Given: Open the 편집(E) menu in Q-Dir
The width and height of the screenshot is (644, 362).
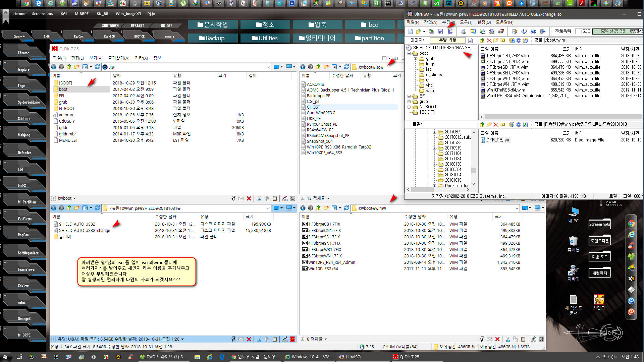Looking at the screenshot, I should [x=77, y=58].
